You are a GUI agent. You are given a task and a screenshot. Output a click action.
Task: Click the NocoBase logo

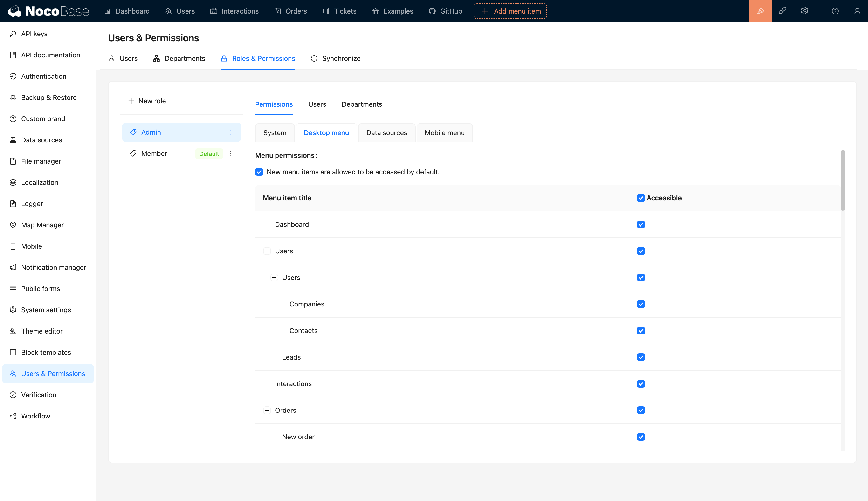coord(48,11)
